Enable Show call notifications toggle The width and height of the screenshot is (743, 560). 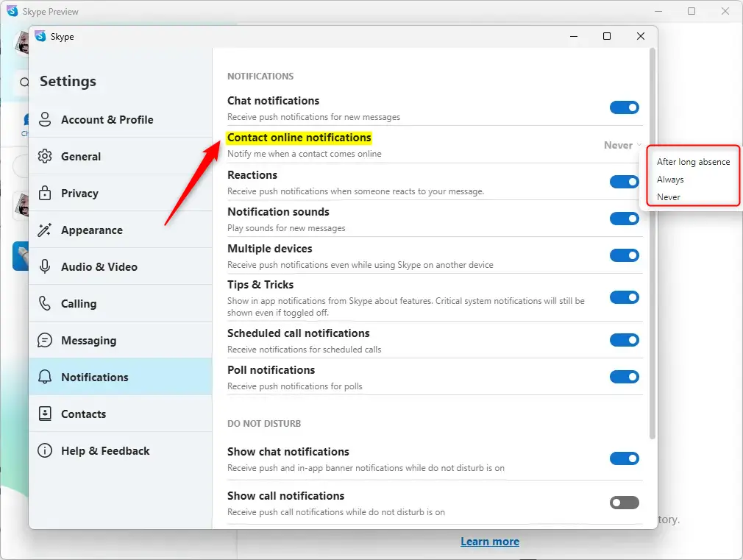[x=624, y=503]
